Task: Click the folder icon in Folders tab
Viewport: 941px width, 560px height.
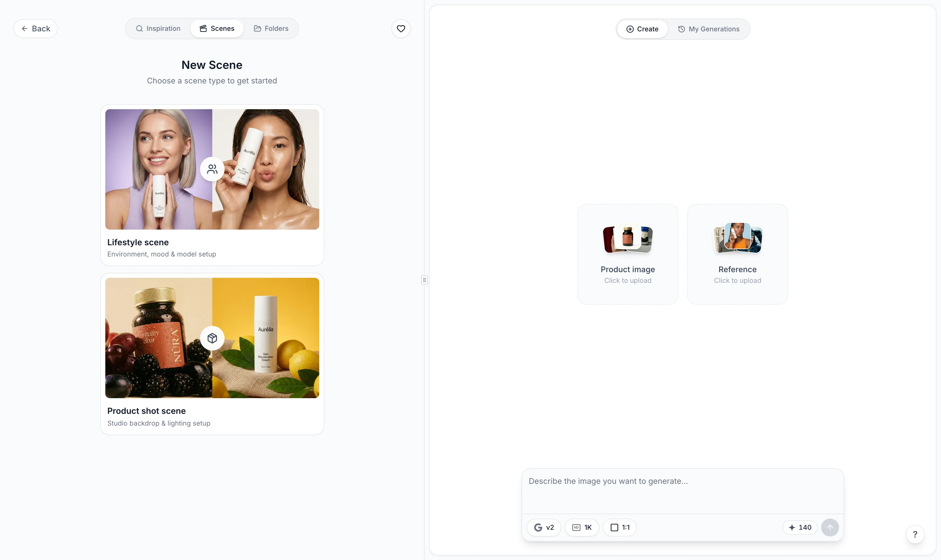Action: [257, 29]
